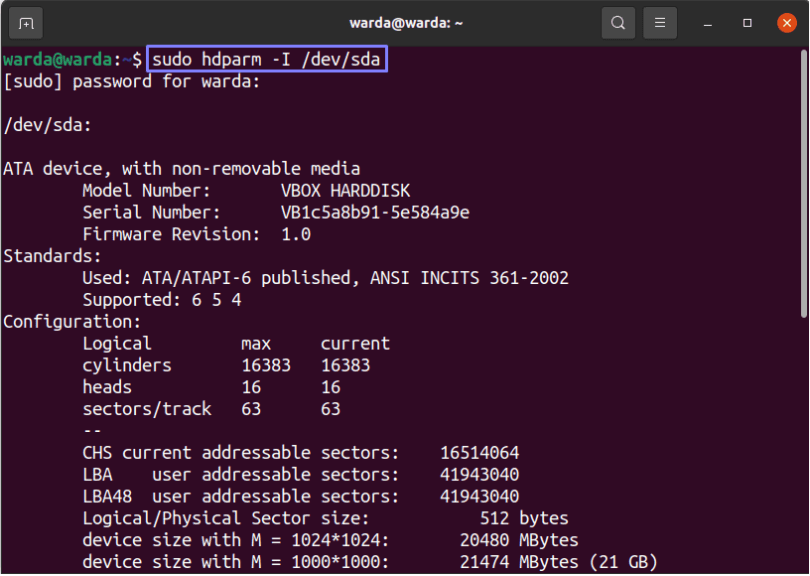Click the serial number VB1c5a8b91-5e584a9e
Screen dimensions: 810x576
(x=375, y=212)
